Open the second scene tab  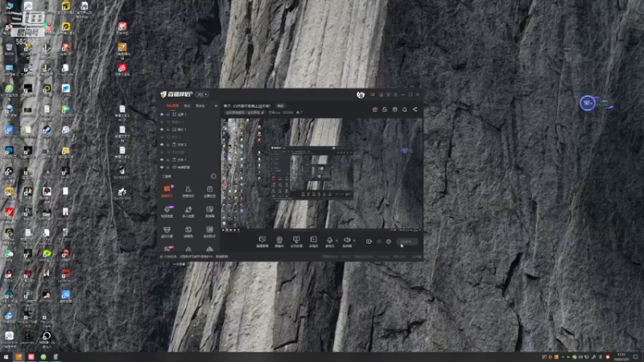pos(188,106)
